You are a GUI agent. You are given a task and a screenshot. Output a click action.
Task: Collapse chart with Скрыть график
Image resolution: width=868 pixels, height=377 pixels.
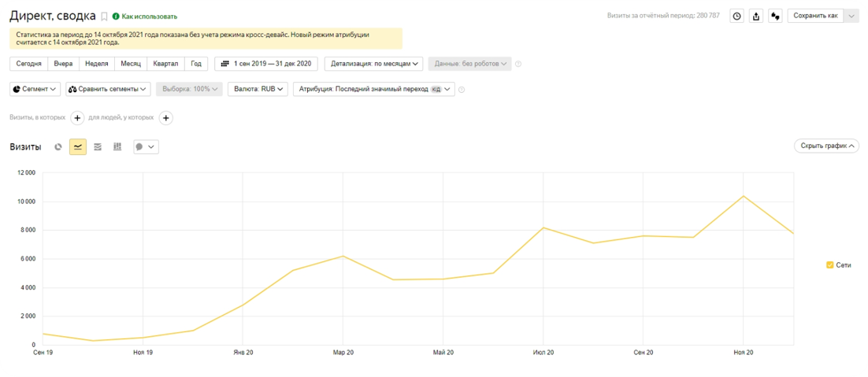click(x=826, y=146)
